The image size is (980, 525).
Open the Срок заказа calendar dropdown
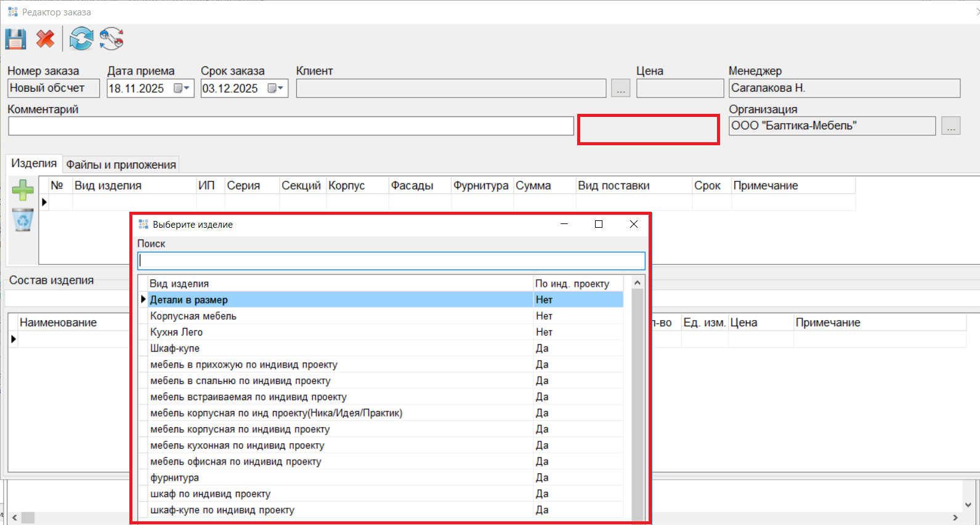point(275,89)
